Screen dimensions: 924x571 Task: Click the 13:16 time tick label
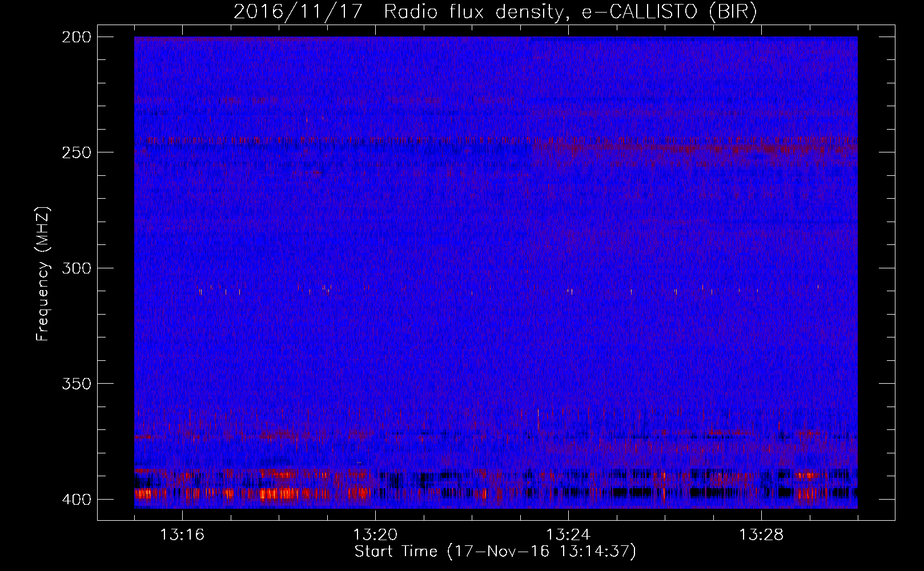pyautogui.click(x=182, y=534)
